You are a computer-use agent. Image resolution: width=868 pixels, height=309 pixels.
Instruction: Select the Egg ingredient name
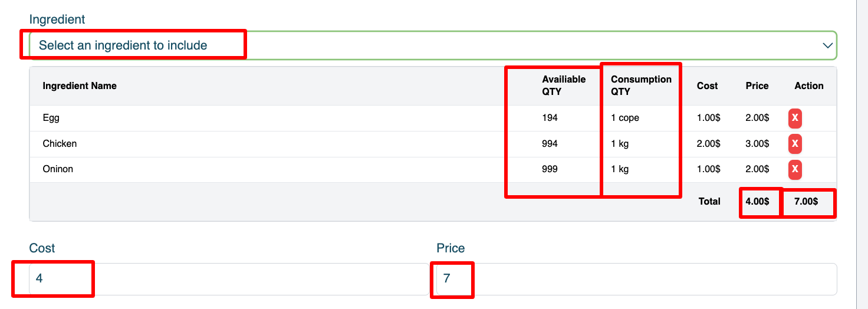click(51, 118)
